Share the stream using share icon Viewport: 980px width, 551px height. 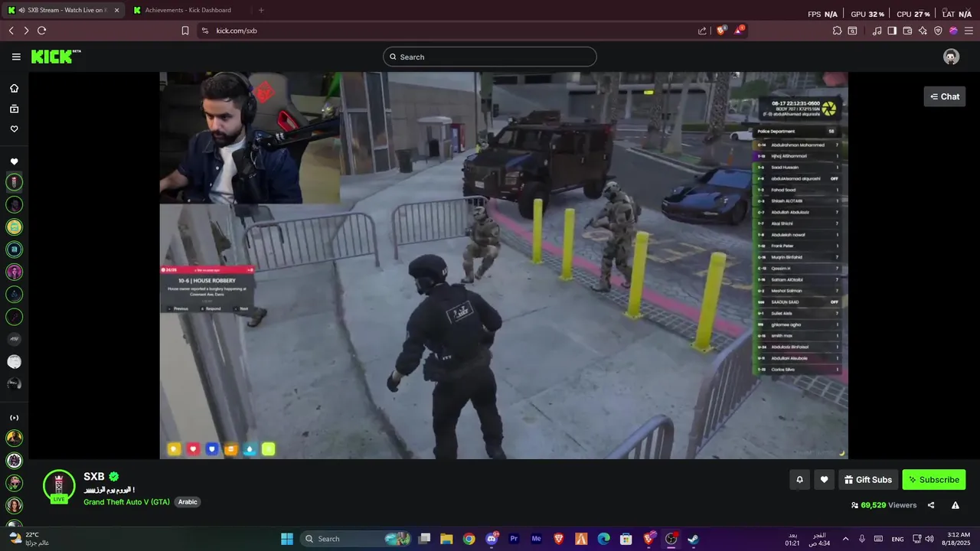tap(931, 505)
